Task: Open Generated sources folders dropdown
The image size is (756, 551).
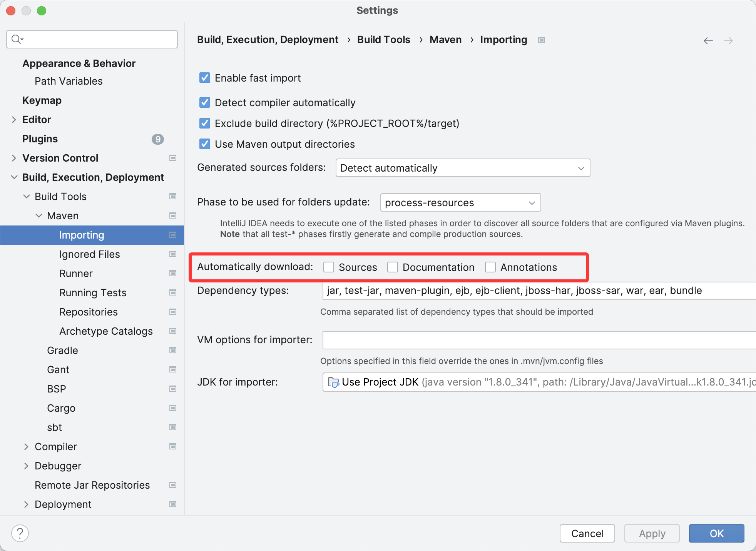Action: coord(463,168)
